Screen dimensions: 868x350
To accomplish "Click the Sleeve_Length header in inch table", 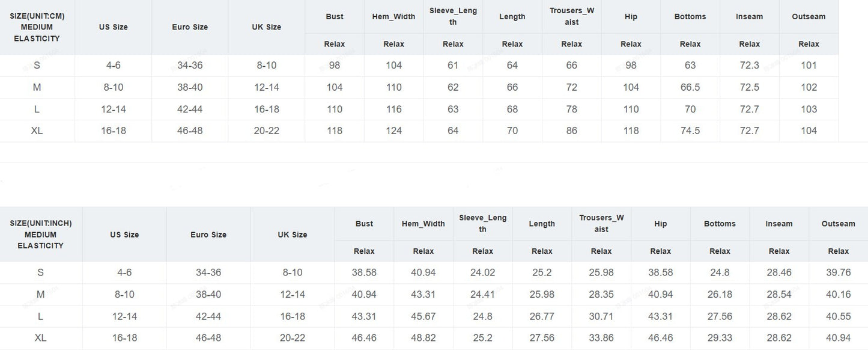I will 482,223.
